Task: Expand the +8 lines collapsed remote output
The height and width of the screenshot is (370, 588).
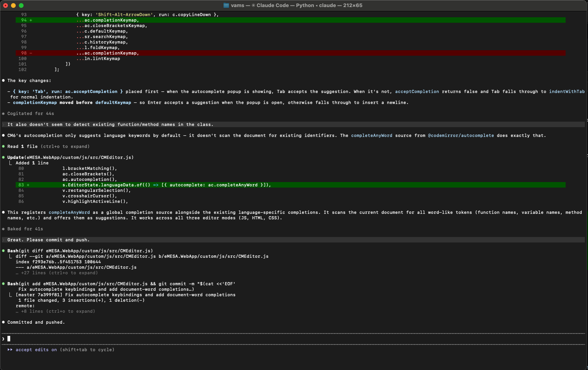Action: coord(58,311)
